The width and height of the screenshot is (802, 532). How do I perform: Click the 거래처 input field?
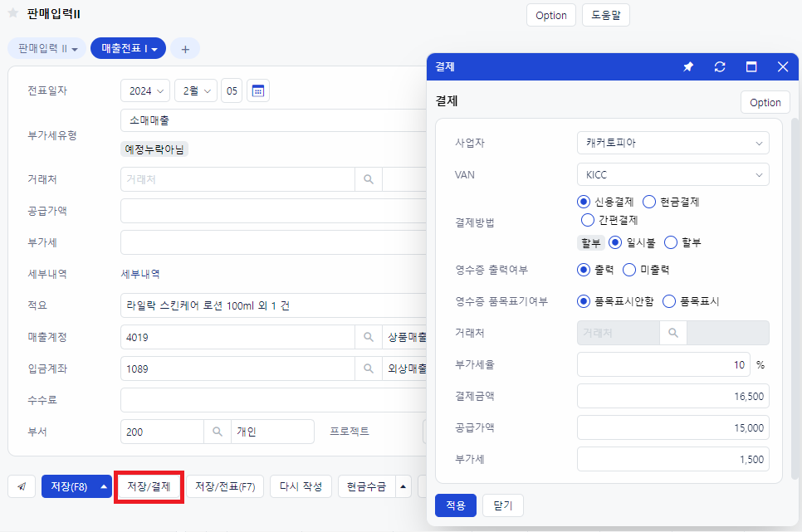[x=237, y=179]
